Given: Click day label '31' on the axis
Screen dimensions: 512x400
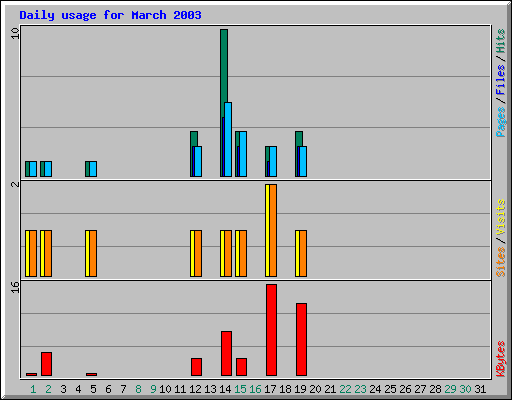Looking at the screenshot, I should click(x=480, y=389).
